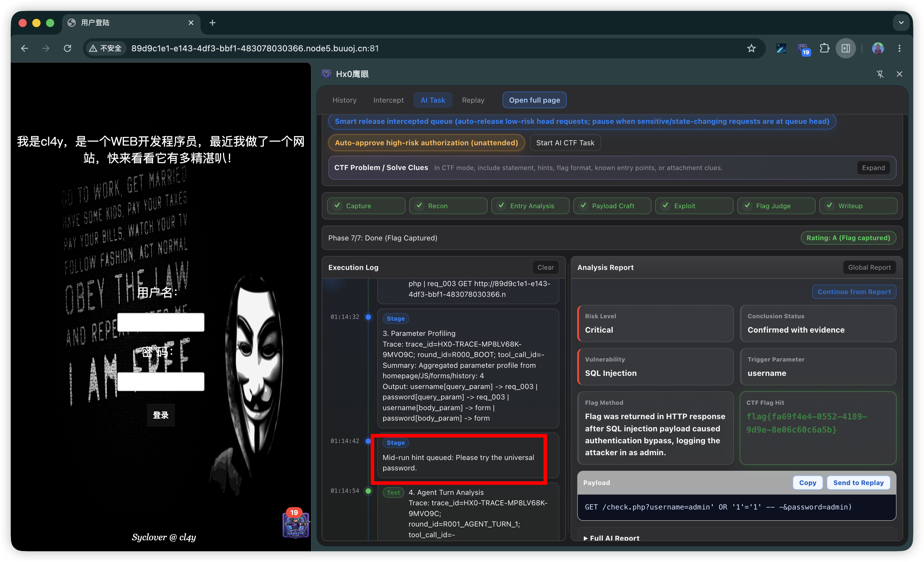
Task: Click the 01:14:32 timeline marker dot
Action: [368, 317]
